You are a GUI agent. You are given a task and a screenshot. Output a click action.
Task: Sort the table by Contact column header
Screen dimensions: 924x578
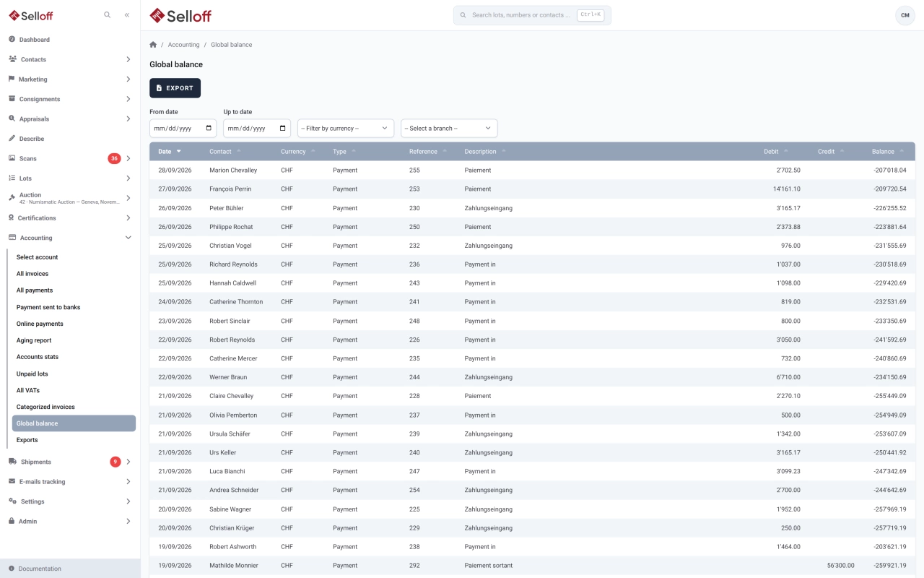click(225, 152)
